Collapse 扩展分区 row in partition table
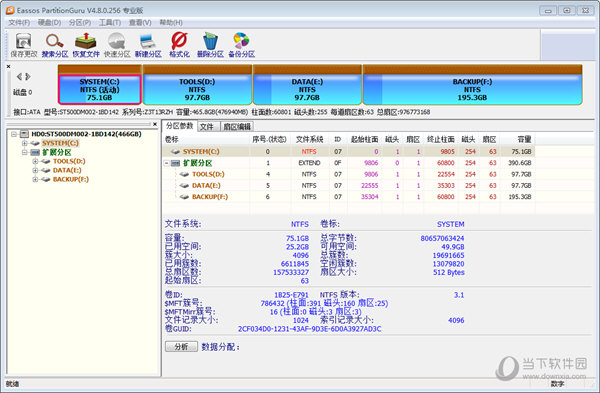 pos(167,163)
